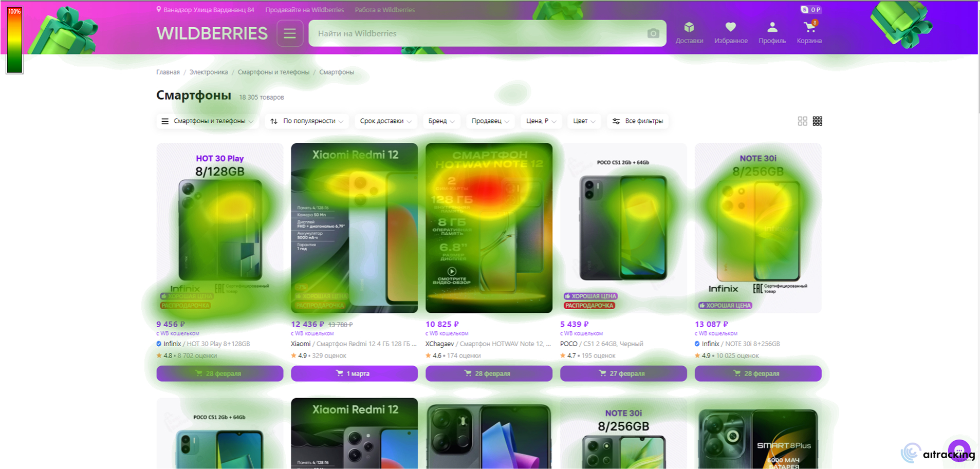This screenshot has width=980, height=469.
Task: Open the Цвет filter dropdown
Action: [584, 121]
